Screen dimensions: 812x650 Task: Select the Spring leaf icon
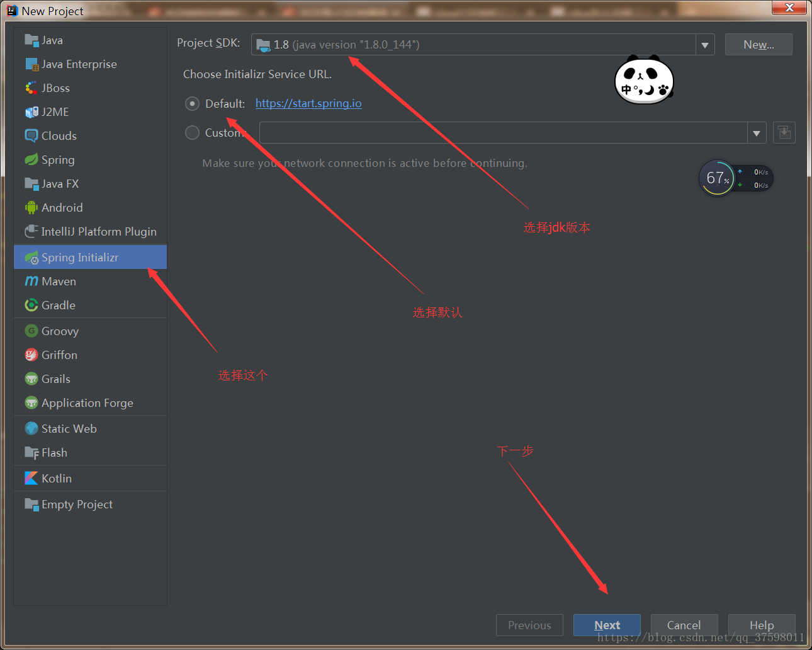pyautogui.click(x=31, y=160)
